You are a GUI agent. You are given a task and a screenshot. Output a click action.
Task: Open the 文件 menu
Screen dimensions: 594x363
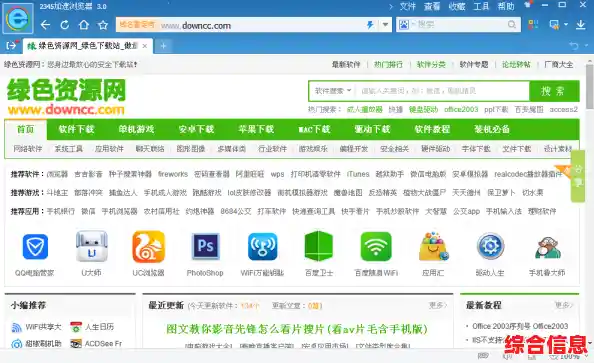408,6
